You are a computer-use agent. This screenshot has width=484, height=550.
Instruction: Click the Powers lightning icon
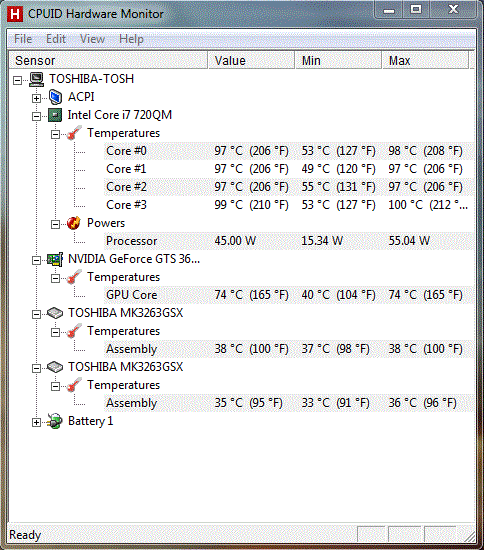tap(74, 223)
